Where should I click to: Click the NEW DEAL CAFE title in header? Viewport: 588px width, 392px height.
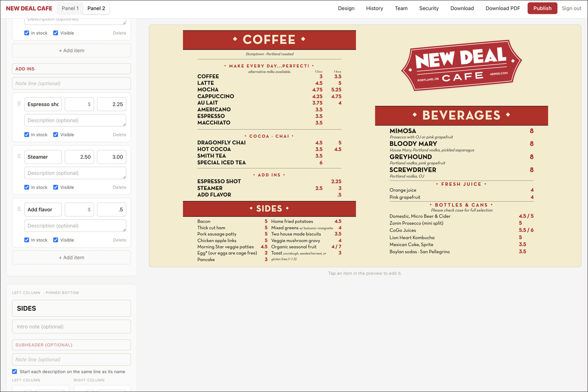pos(29,8)
